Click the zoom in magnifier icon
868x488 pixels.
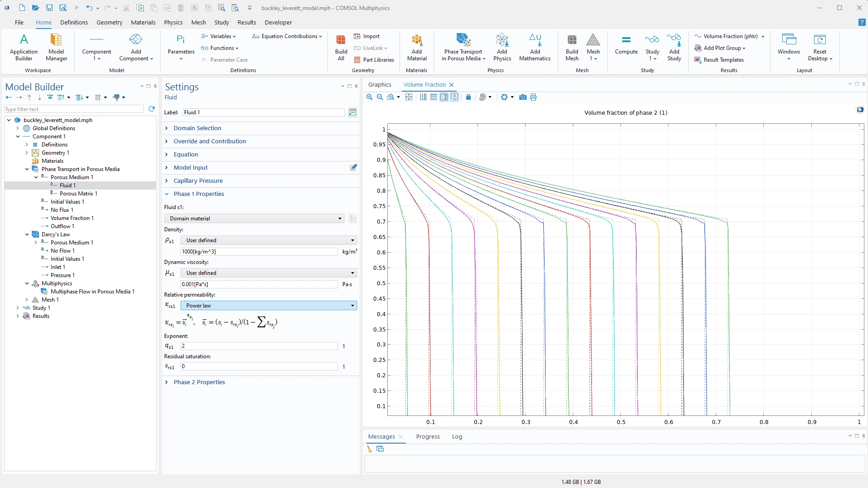pos(370,97)
